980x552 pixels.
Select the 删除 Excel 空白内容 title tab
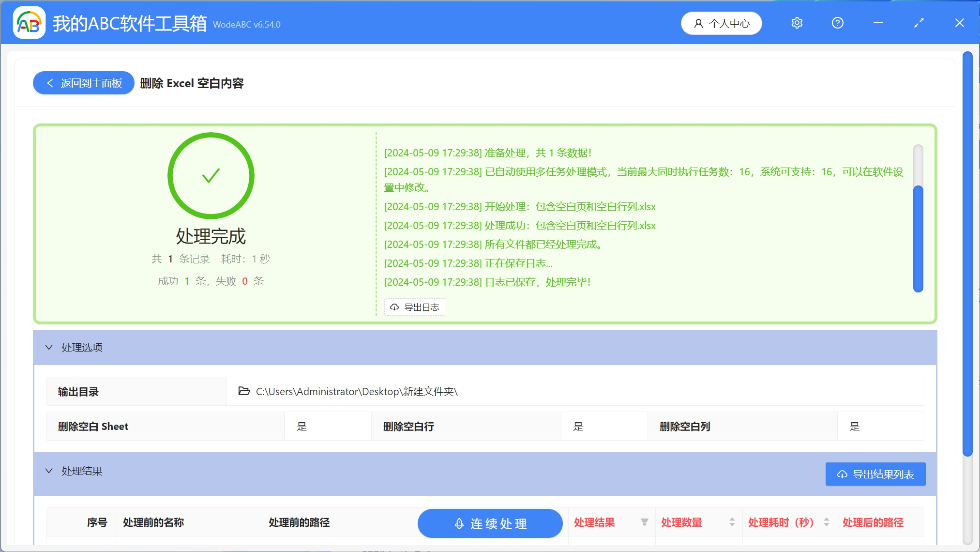coord(192,83)
